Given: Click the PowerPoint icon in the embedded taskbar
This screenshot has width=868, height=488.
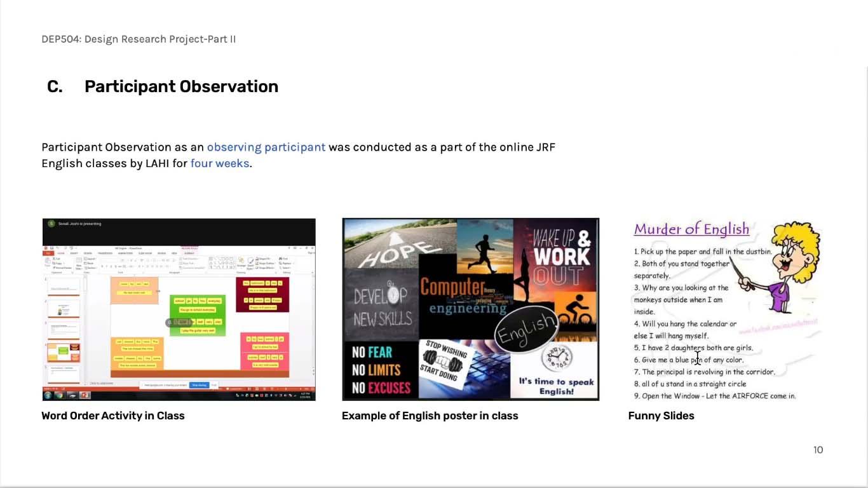Looking at the screenshot, I should tap(85, 395).
